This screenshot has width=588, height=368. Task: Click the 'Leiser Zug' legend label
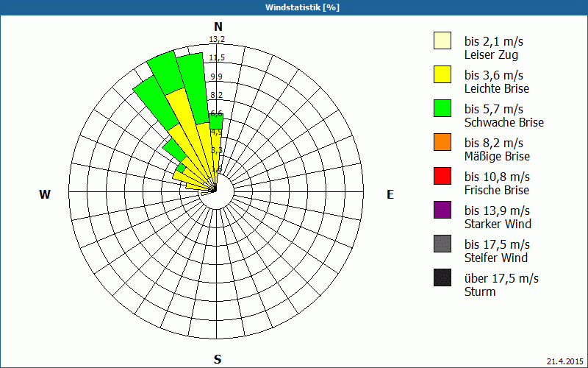pyautogui.click(x=490, y=54)
